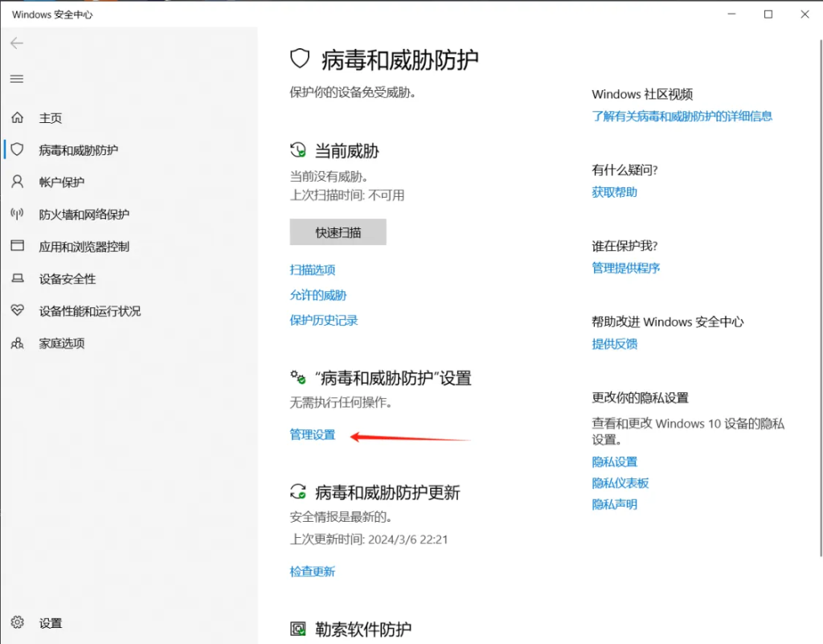Minimize the Windows 安全中心 window
The image size is (823, 644).
point(731,14)
